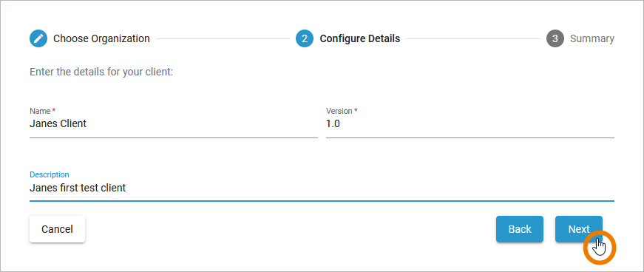The height and width of the screenshot is (272, 644).
Task: Click the pencil edit icon for step one
Action: coord(38,38)
